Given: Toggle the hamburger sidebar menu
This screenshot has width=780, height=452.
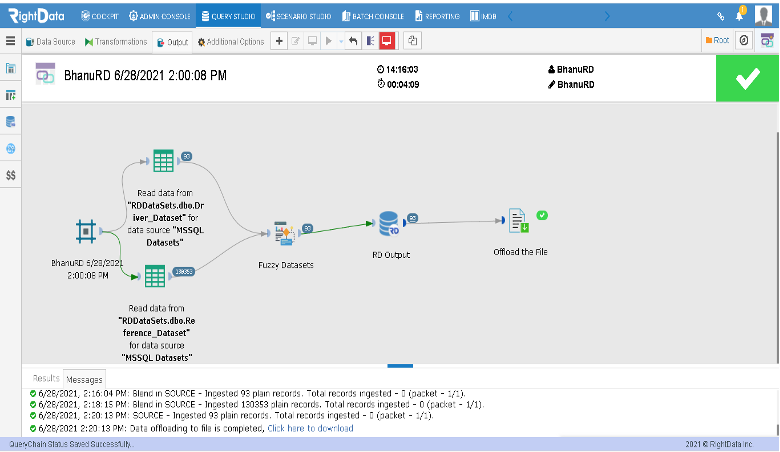Looking at the screenshot, I should 10,41.
